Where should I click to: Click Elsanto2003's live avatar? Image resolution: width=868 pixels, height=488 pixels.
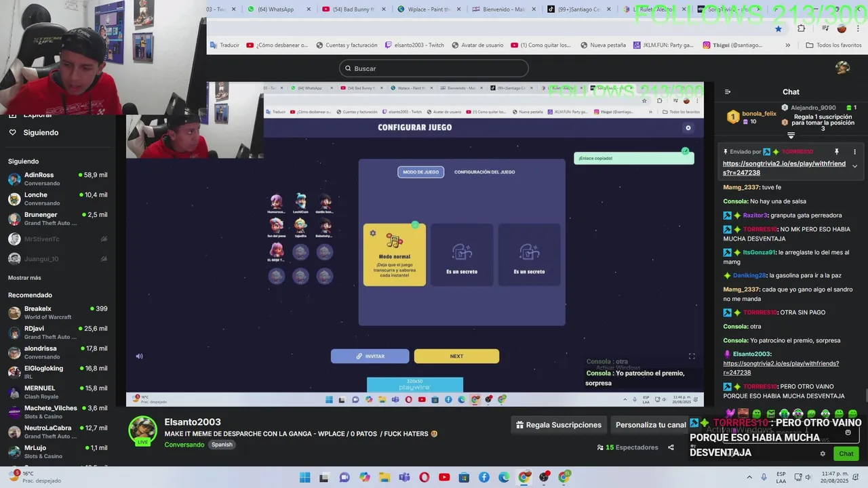coord(143,431)
